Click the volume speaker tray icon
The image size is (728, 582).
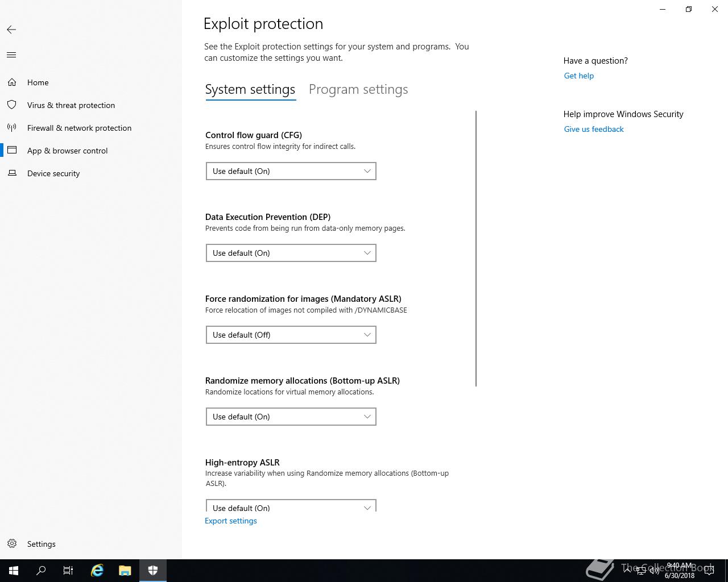[x=655, y=571]
